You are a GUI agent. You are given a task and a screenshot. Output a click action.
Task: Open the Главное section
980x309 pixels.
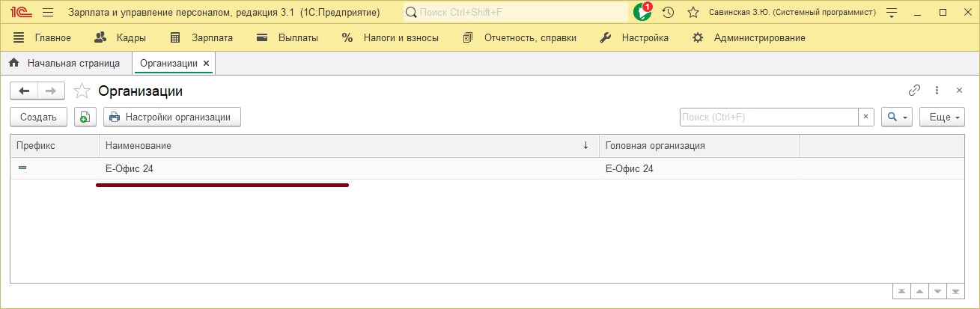pyautogui.click(x=42, y=37)
